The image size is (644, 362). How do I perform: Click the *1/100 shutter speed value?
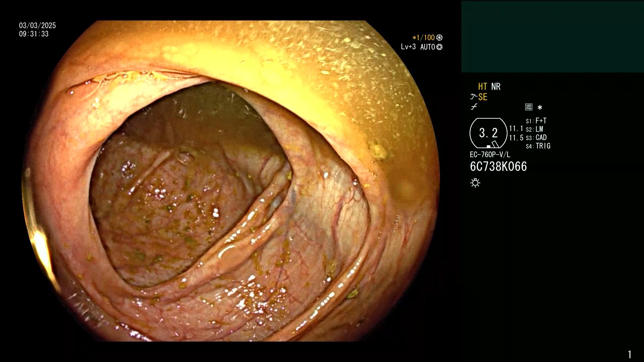pos(423,38)
